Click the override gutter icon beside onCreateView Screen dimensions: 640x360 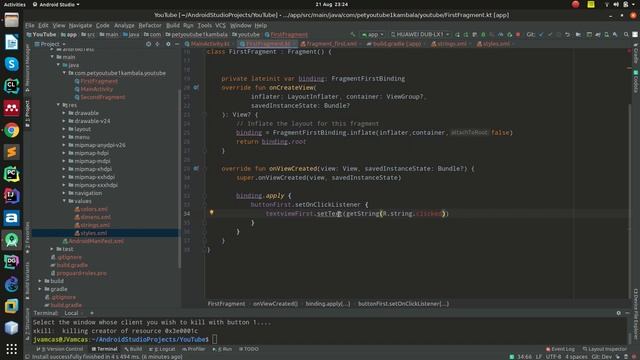coord(196,87)
